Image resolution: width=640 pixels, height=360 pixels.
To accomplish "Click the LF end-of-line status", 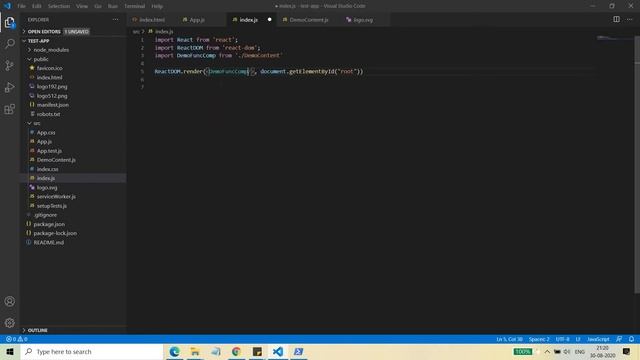I will click(x=578, y=339).
